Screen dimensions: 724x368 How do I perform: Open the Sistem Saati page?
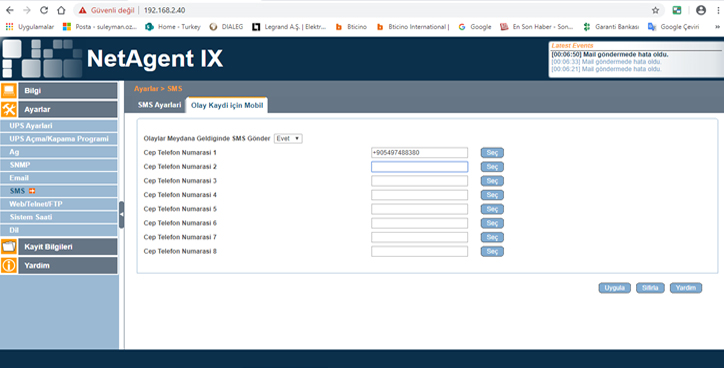coord(59,217)
